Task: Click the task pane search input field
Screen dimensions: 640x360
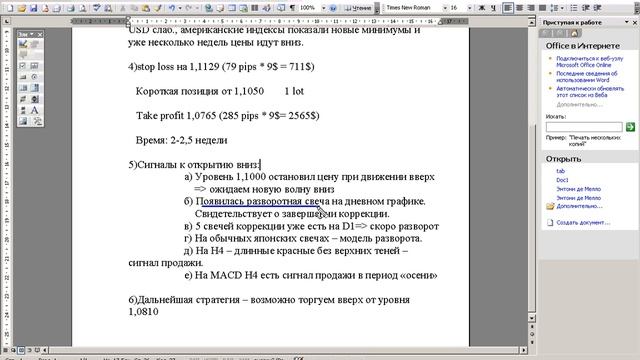Action: point(584,127)
